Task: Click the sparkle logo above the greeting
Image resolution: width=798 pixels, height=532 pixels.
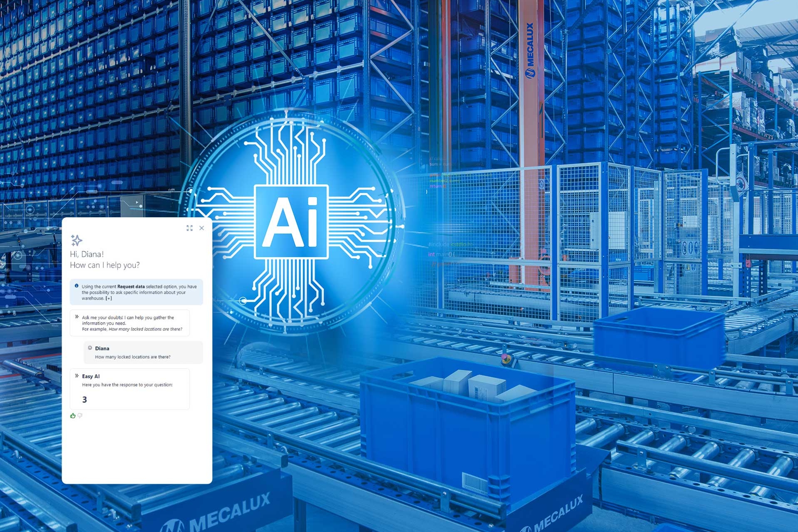Action: click(77, 240)
